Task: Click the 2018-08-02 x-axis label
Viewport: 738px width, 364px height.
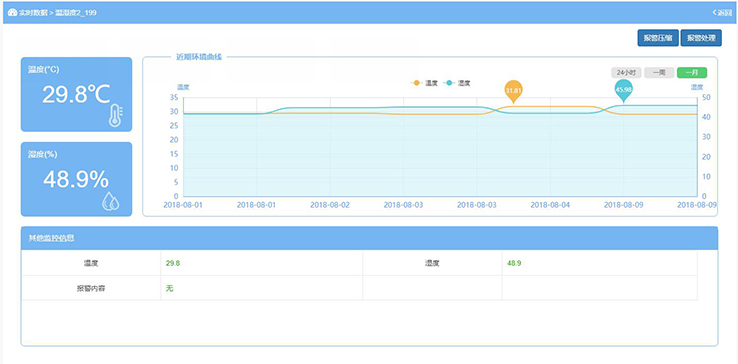Action: click(x=330, y=205)
